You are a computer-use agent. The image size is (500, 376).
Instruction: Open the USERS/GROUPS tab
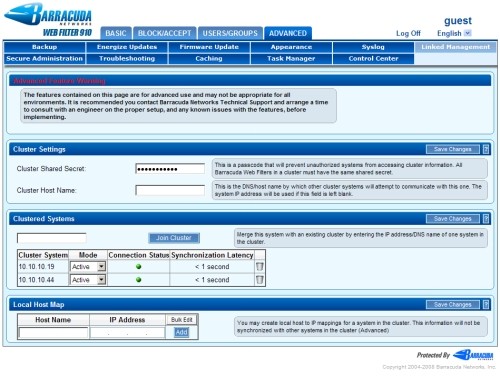pos(230,33)
